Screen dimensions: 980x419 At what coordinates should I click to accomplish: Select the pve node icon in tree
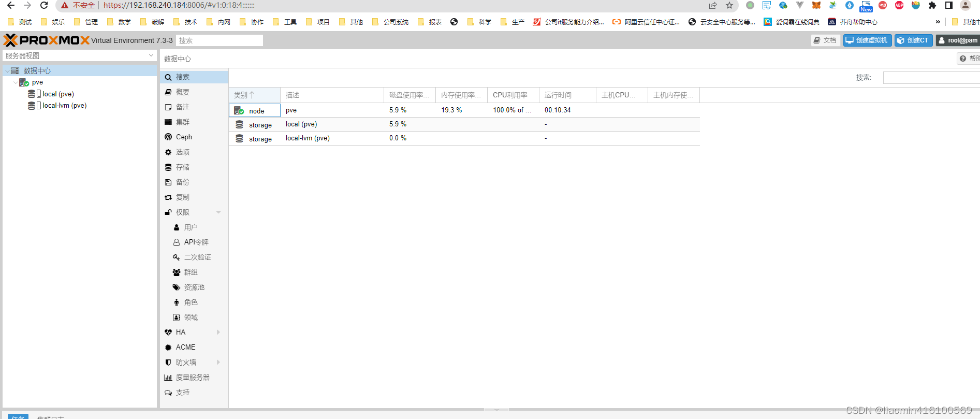(x=24, y=82)
